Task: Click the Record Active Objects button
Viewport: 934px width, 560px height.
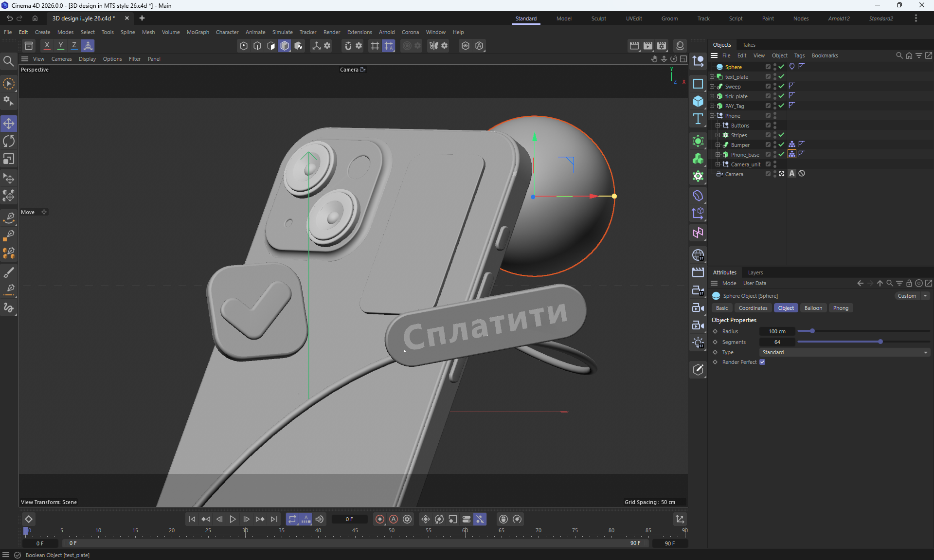Action: point(380,519)
